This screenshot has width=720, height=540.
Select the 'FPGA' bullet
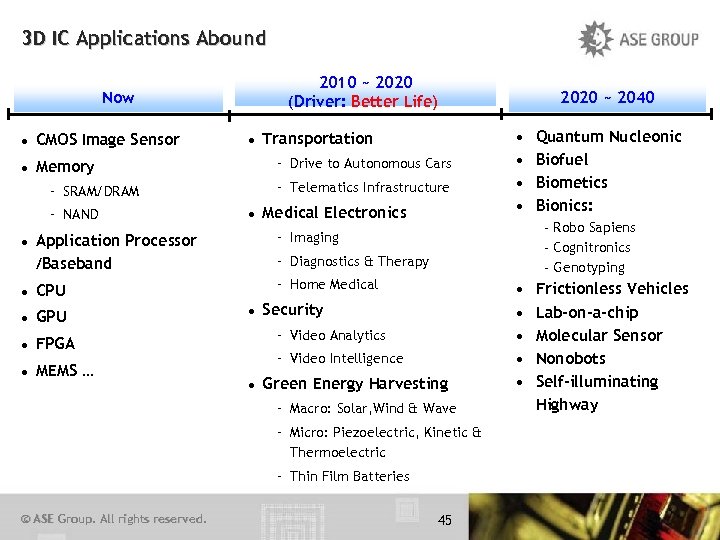point(55,344)
